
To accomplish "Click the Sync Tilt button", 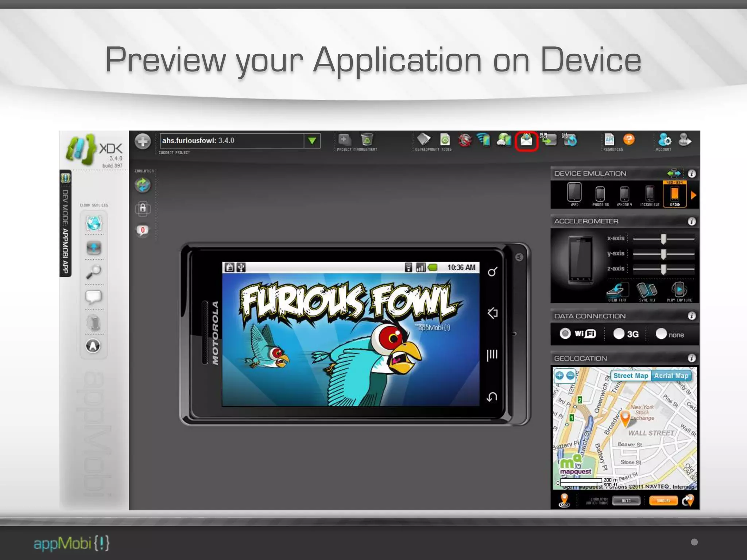I will click(647, 292).
